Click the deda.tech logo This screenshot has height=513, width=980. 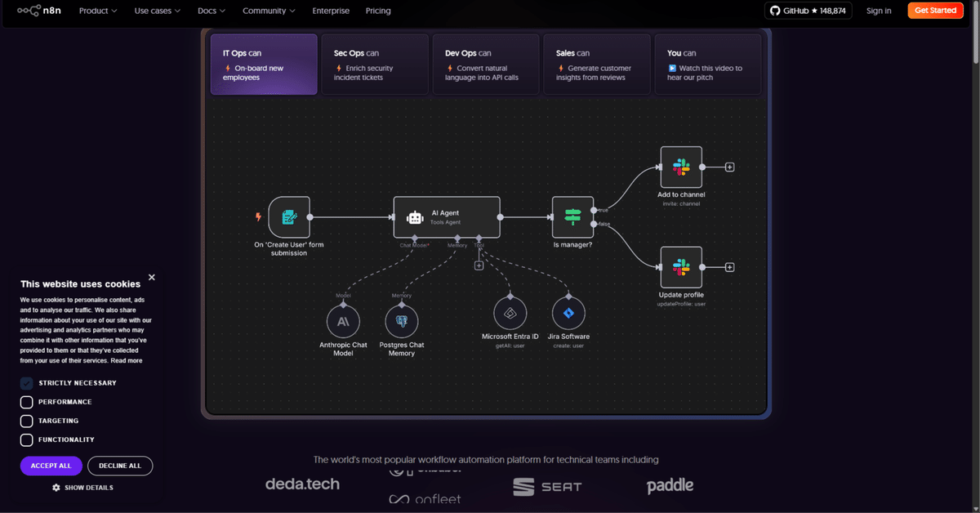click(x=302, y=484)
